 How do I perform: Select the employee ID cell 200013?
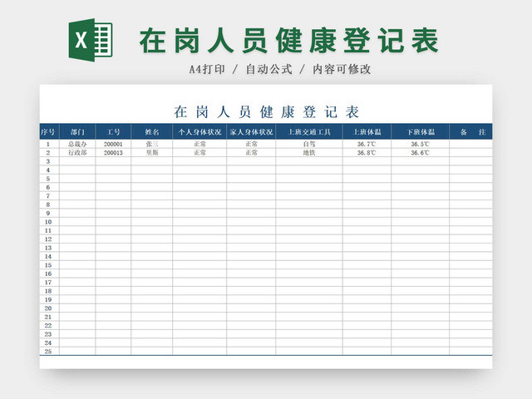(113, 153)
